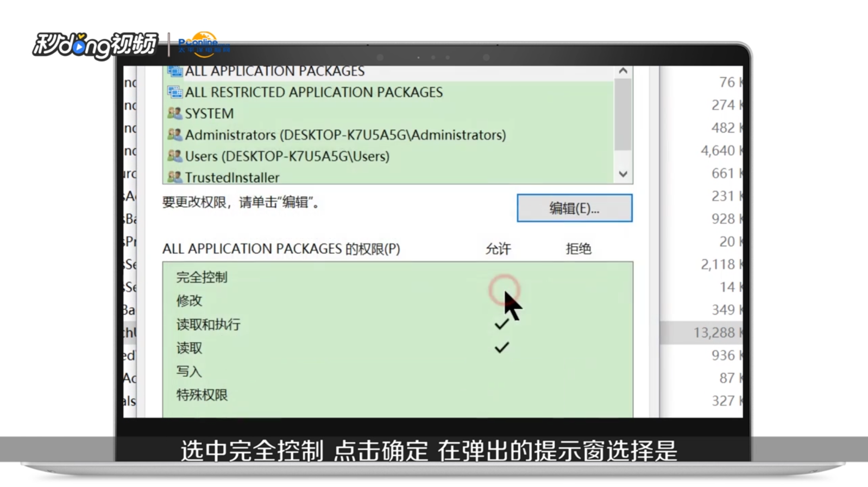Click the 拒绝 column header

point(578,249)
